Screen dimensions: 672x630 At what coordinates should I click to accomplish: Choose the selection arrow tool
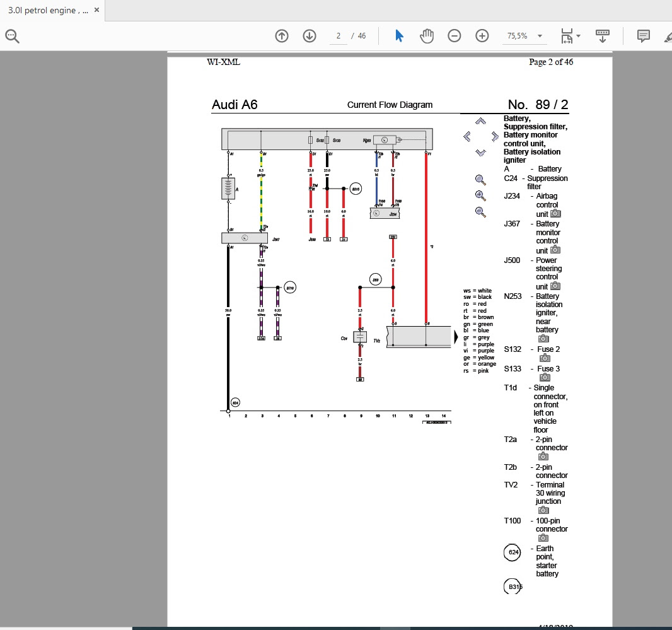[399, 36]
